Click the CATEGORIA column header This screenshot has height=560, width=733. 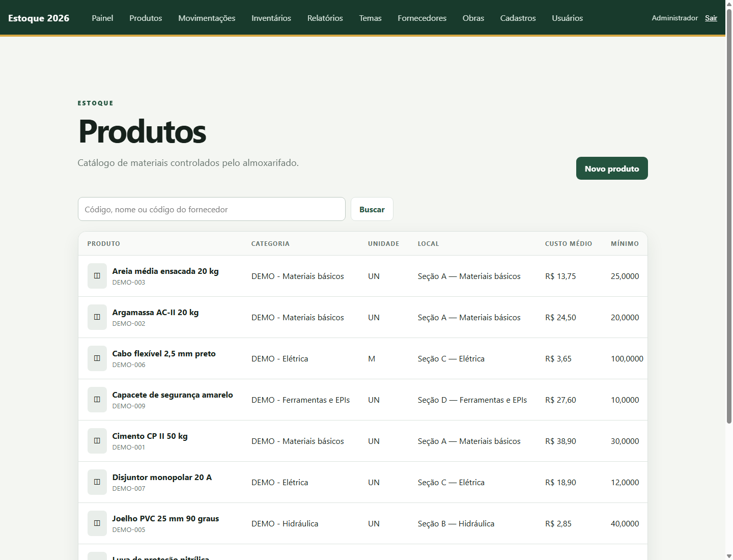(x=270, y=244)
